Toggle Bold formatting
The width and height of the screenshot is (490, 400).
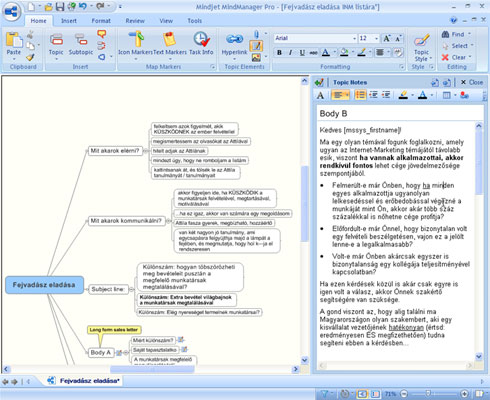point(279,52)
